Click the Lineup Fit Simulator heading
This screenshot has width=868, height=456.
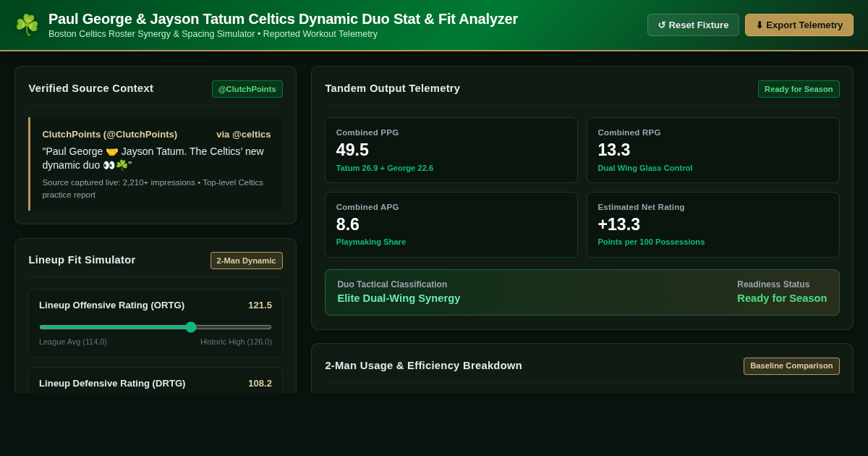[82, 260]
